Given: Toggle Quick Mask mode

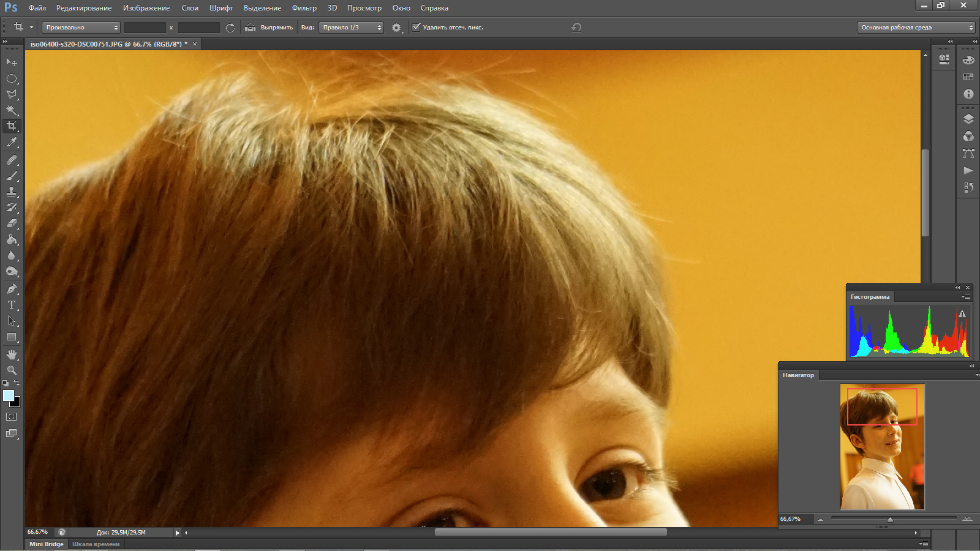Looking at the screenshot, I should pos(12,417).
